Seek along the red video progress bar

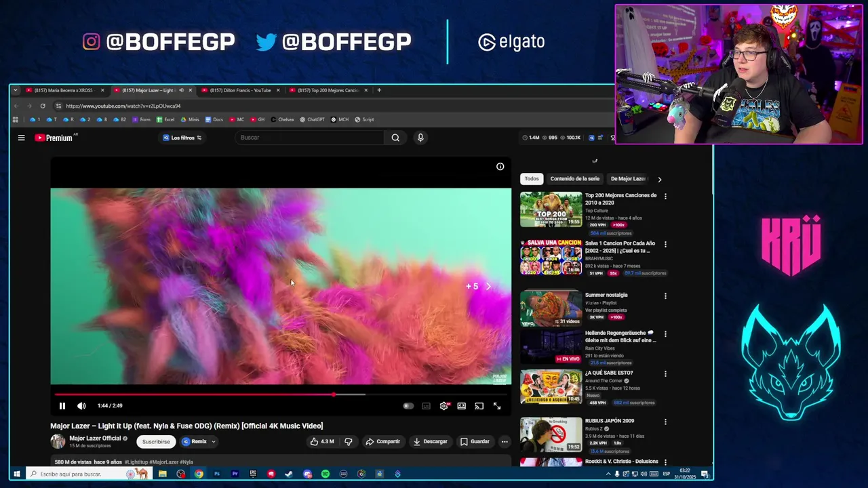(x=281, y=394)
